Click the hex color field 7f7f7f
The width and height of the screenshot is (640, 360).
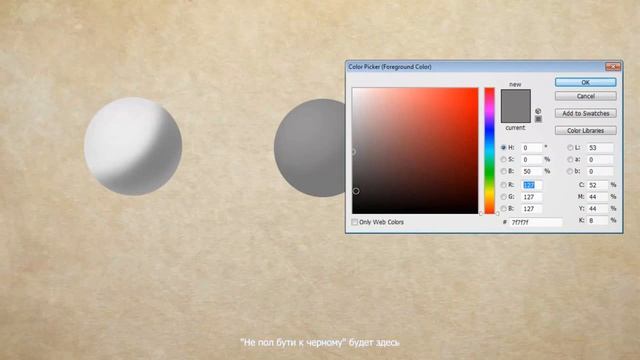click(535, 222)
